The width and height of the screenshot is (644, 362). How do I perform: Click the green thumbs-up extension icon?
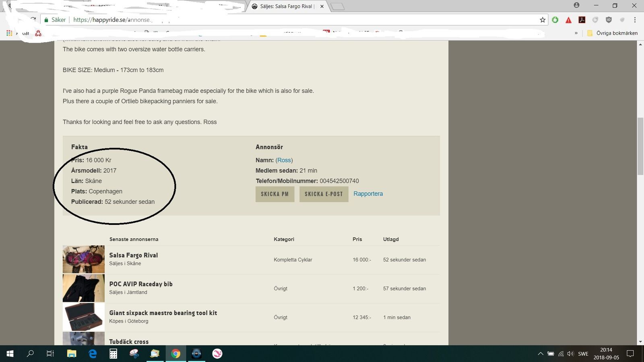pyautogui.click(x=555, y=20)
